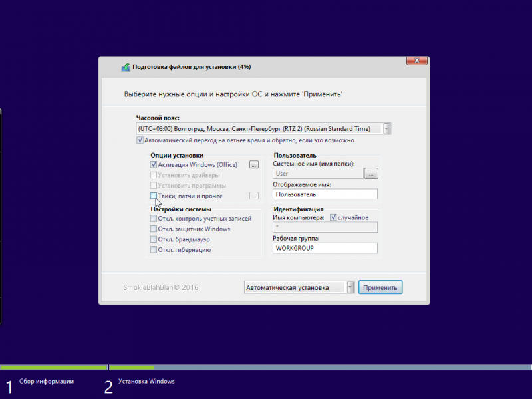Click the Применить button

pos(380,287)
